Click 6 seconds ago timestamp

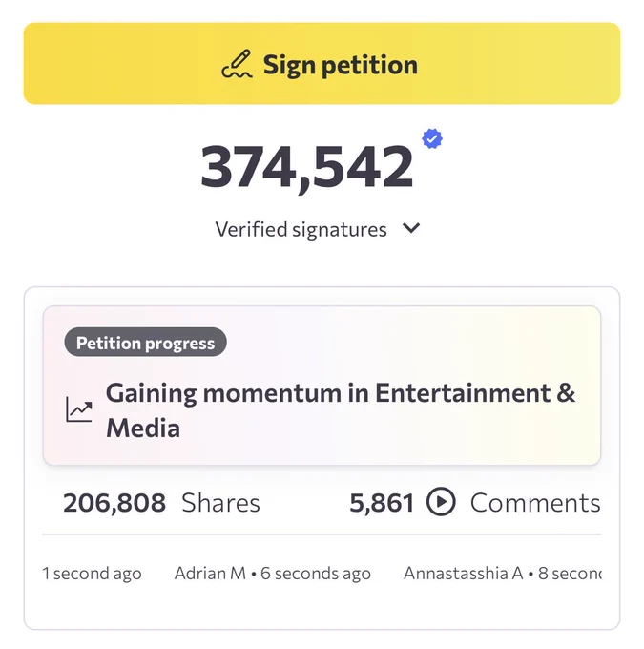[x=316, y=574]
